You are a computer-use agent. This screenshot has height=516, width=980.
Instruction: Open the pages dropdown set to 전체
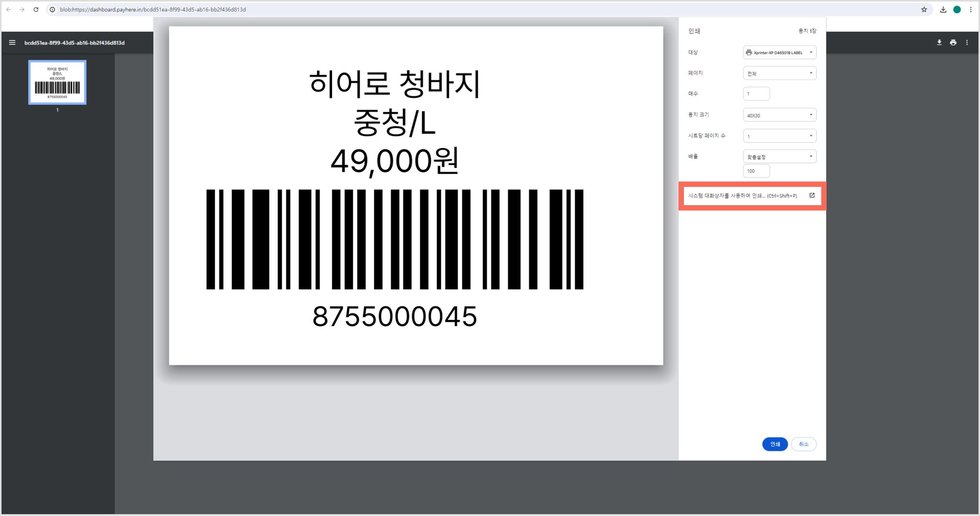point(780,73)
